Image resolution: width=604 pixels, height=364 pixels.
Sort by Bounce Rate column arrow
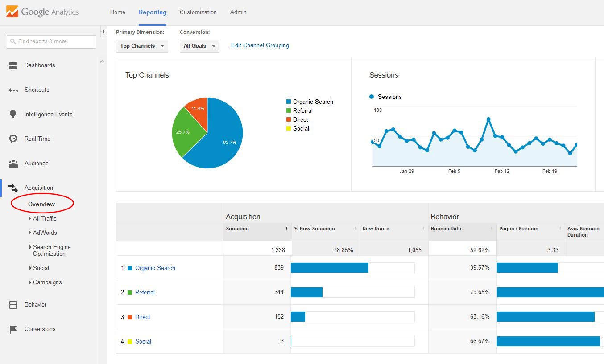(x=492, y=229)
